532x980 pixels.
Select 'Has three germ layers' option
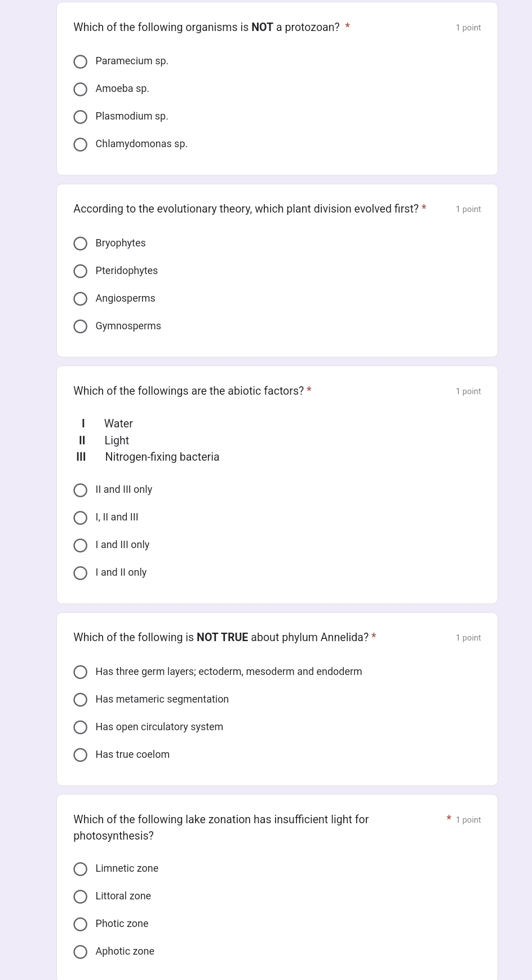[81, 672]
